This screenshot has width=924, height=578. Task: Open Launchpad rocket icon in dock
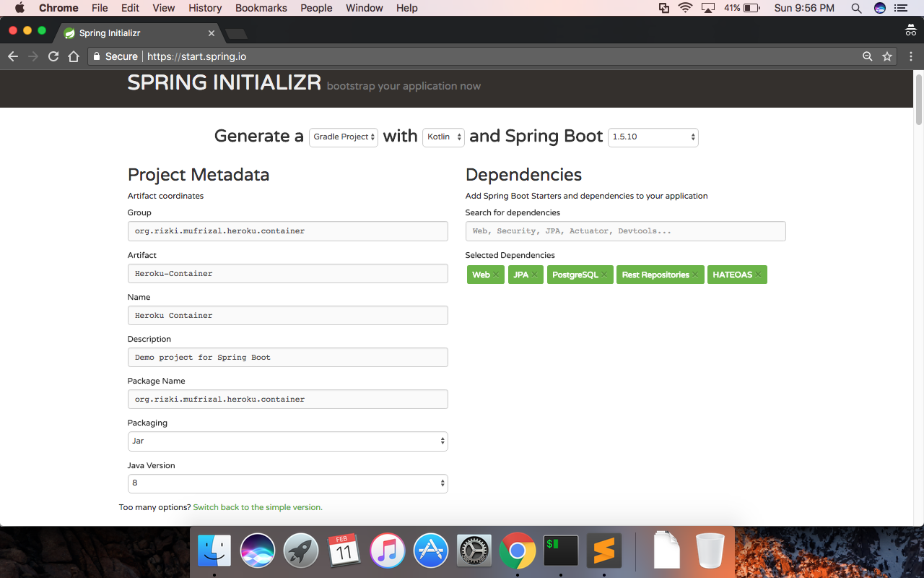pos(301,551)
